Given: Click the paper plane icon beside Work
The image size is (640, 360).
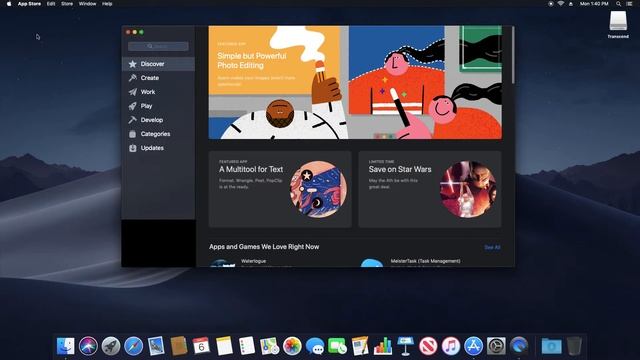Looking at the screenshot, I should pos(132,92).
